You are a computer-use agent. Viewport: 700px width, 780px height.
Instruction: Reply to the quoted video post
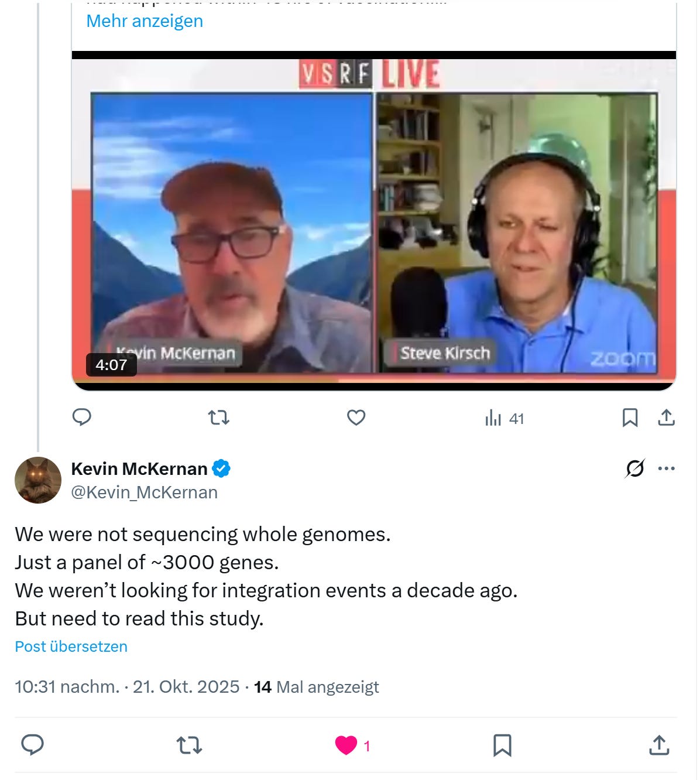(x=81, y=417)
